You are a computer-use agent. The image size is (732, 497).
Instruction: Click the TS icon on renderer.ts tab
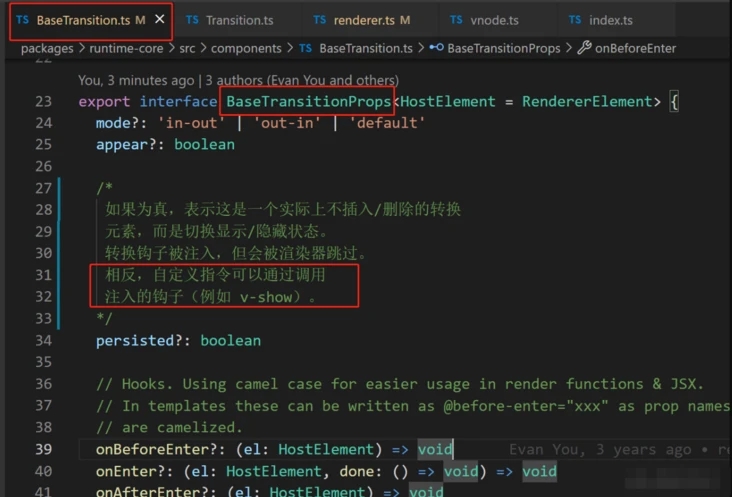pyautogui.click(x=320, y=20)
